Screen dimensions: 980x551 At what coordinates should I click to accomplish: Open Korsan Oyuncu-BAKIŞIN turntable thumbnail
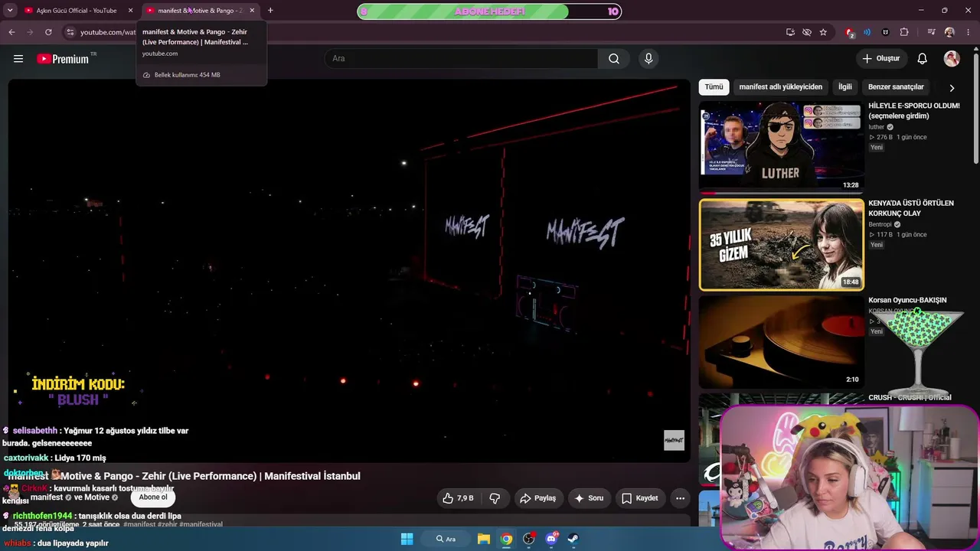coord(781,342)
